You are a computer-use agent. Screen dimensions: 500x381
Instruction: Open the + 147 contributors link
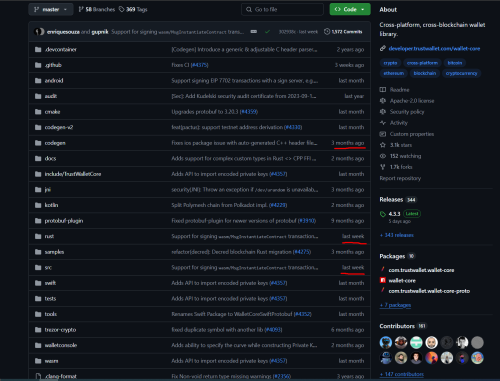click(402, 374)
